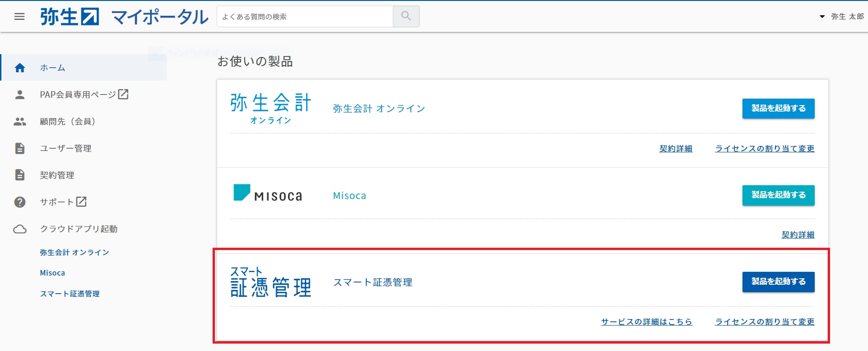
Task: Click 製品を起動する for Misoca
Action: 778,195
